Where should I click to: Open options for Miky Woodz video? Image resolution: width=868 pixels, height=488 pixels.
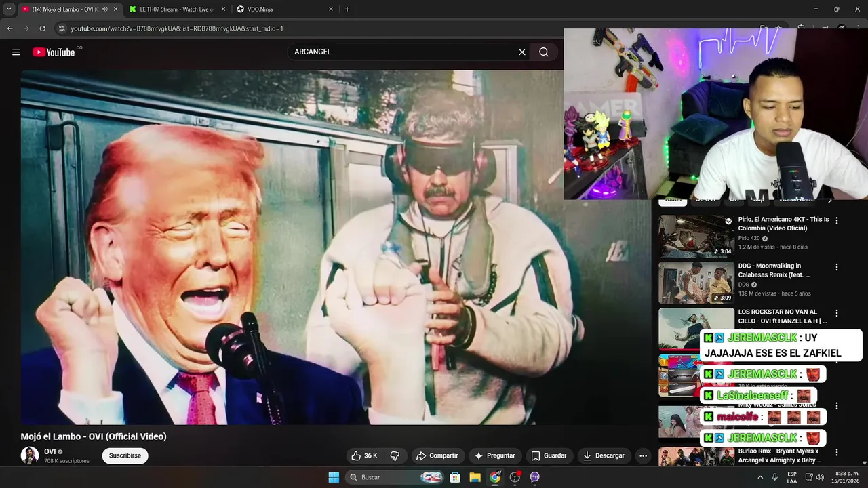coord(836,406)
